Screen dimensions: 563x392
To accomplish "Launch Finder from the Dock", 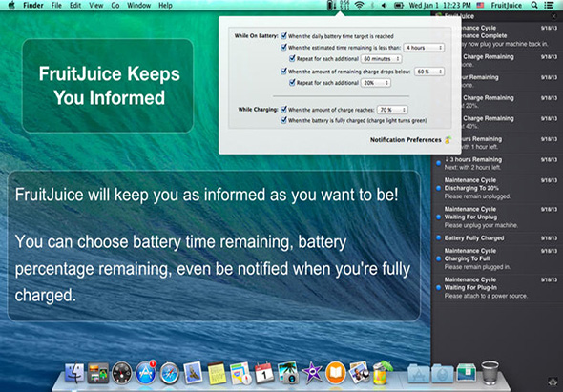I will tap(74, 373).
